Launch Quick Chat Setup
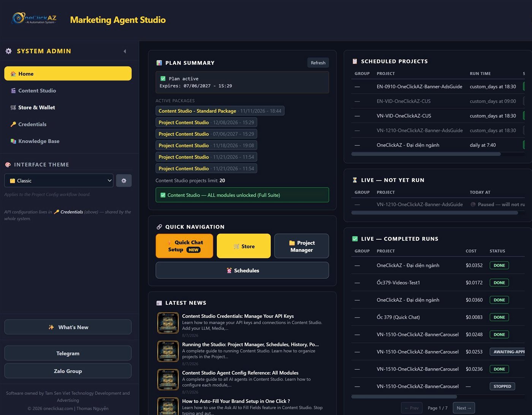 pos(185,246)
